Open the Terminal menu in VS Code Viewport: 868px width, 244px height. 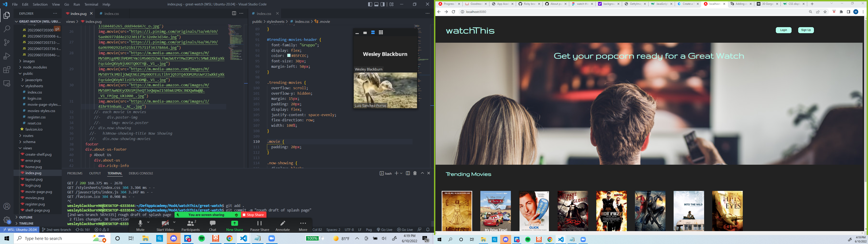pyautogui.click(x=91, y=4)
